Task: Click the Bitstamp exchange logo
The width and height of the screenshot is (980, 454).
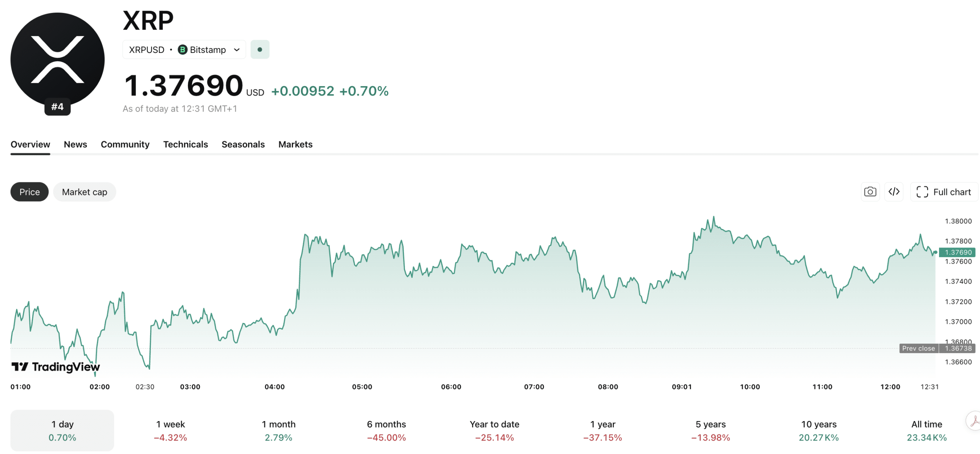Action: coord(183,50)
